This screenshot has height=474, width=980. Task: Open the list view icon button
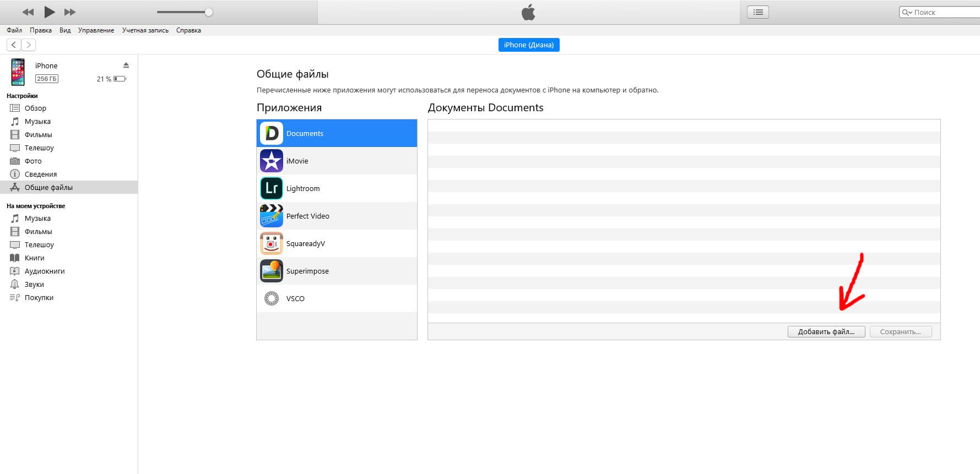pos(757,12)
